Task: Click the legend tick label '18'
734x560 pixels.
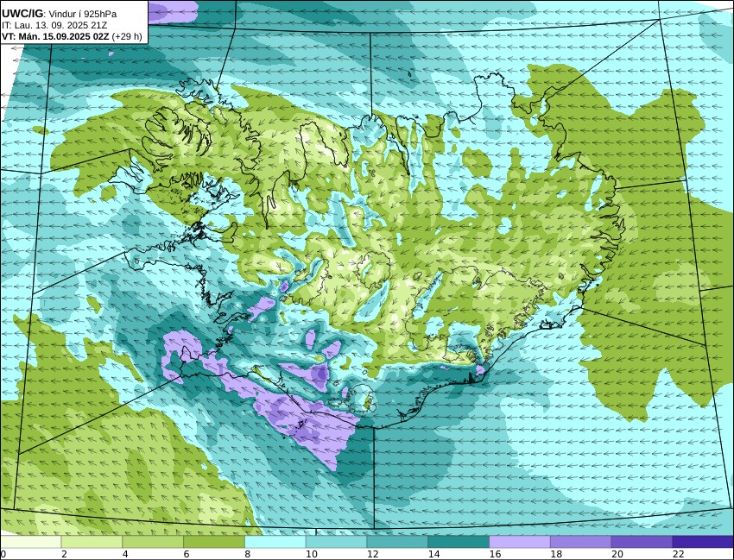Action: pos(556,554)
